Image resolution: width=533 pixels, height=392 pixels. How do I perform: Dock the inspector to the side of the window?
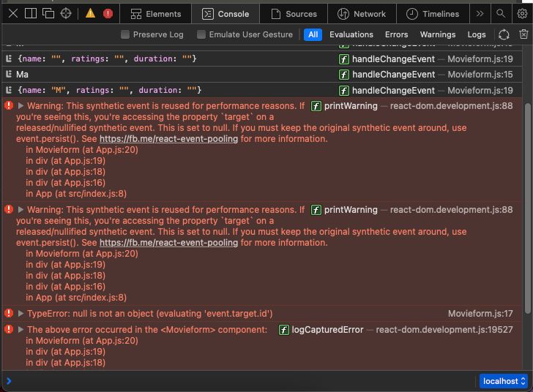[31, 14]
